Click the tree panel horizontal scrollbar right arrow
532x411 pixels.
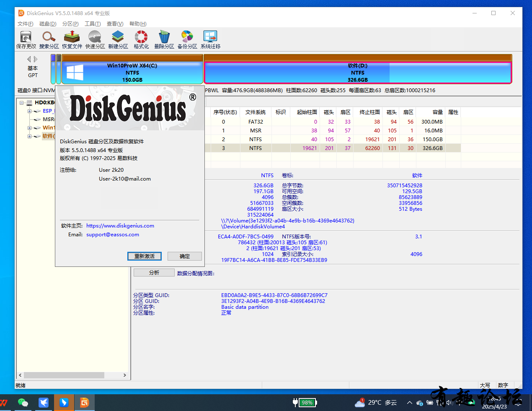[x=124, y=375]
